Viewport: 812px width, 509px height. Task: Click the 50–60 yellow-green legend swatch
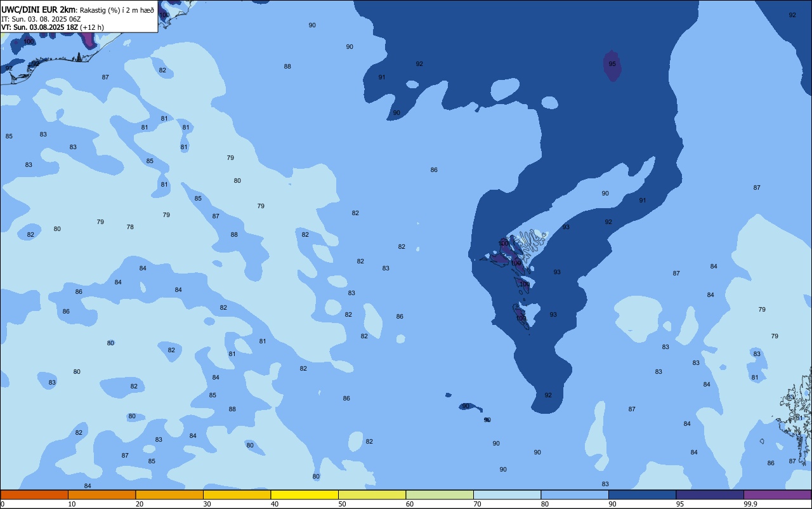coord(372,494)
